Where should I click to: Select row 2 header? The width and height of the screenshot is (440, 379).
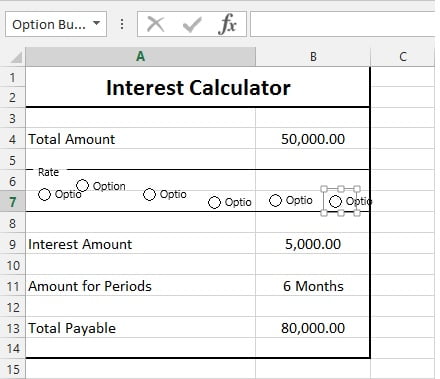[13, 97]
